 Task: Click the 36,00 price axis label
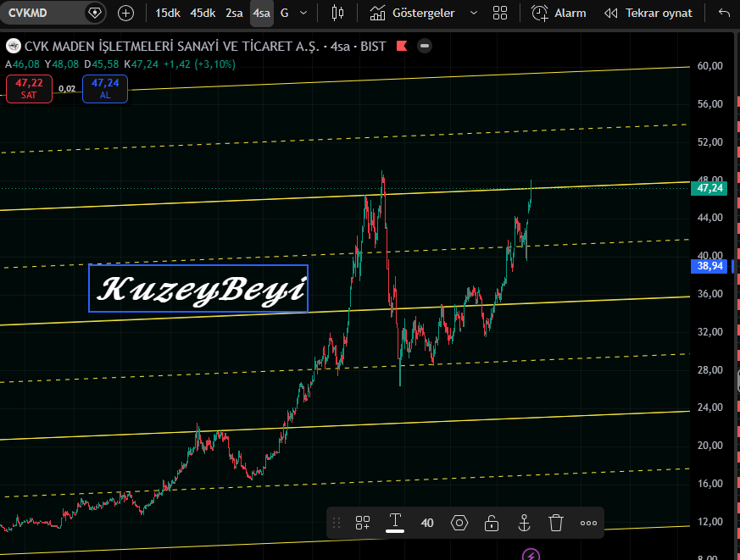point(709,294)
